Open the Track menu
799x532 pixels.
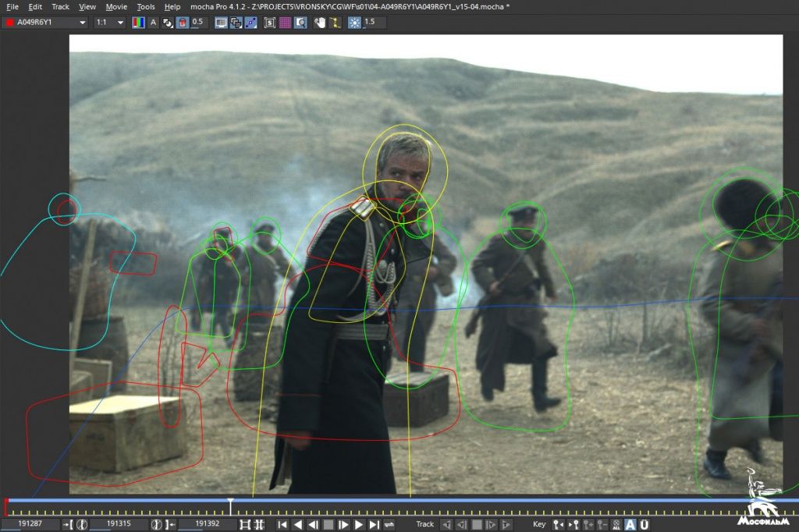click(x=60, y=6)
